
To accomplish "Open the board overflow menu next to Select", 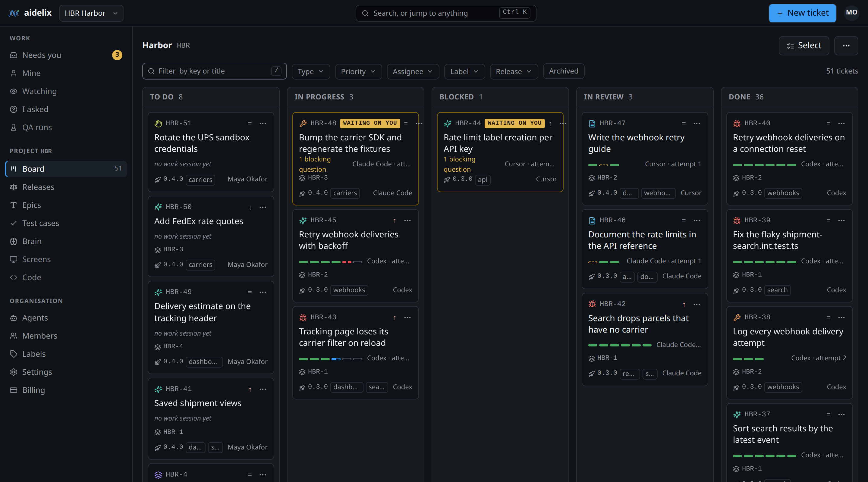I will point(846,45).
